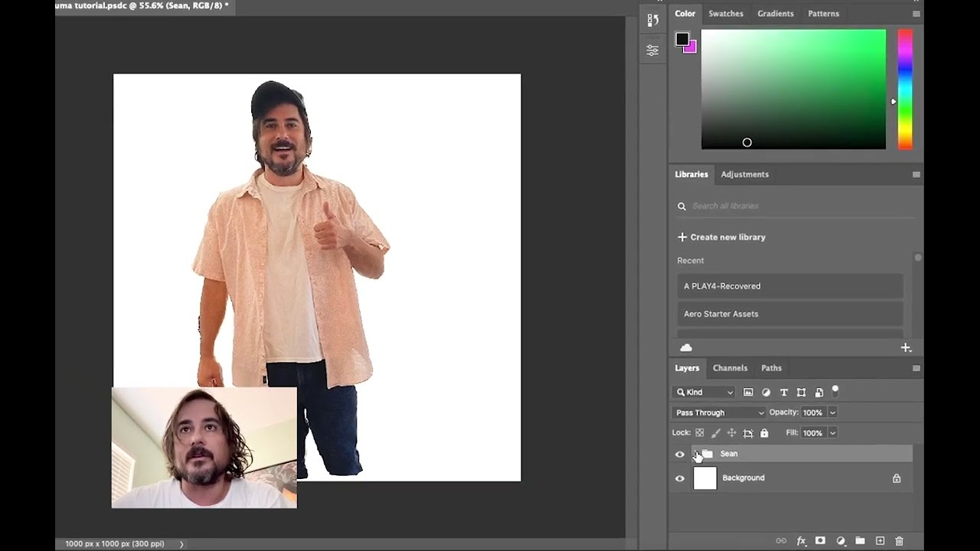
Task: Select the Background layer thumbnail
Action: point(704,478)
